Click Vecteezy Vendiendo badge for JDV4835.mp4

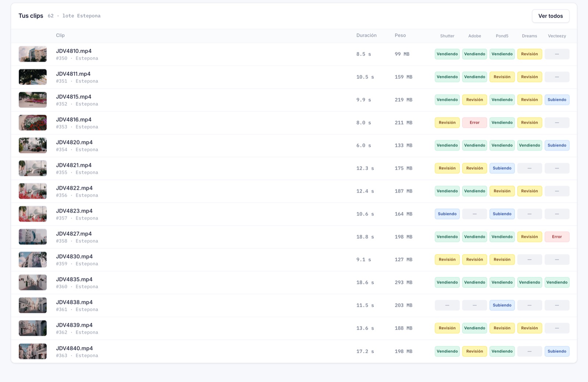point(557,282)
